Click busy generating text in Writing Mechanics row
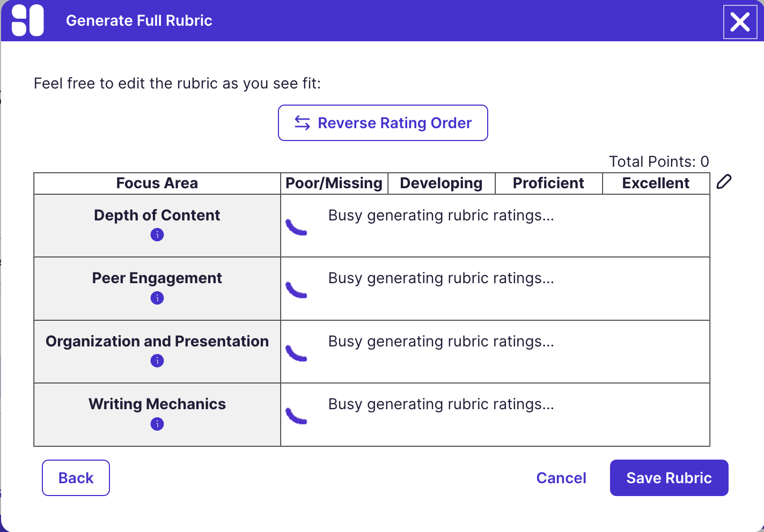The width and height of the screenshot is (764, 532). pyautogui.click(x=441, y=404)
